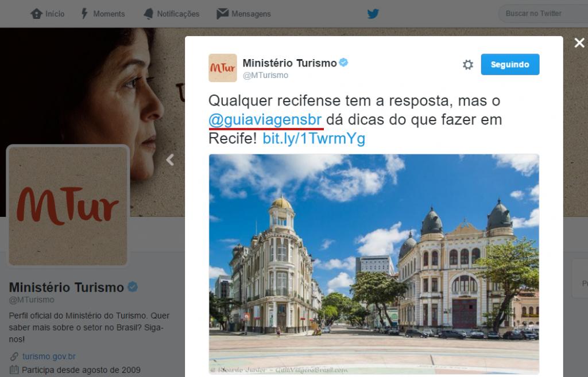The width and height of the screenshot is (588, 377).
Task: Toggle the Seguindo follow button
Action: [510, 64]
